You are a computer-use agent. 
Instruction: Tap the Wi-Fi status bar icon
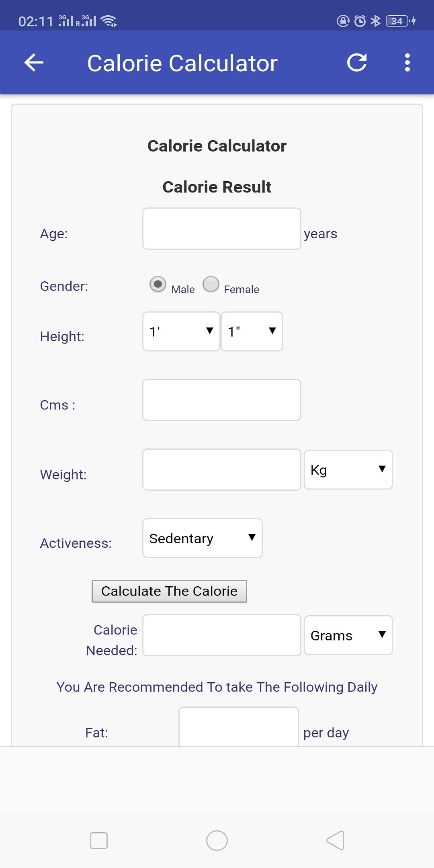(108, 21)
